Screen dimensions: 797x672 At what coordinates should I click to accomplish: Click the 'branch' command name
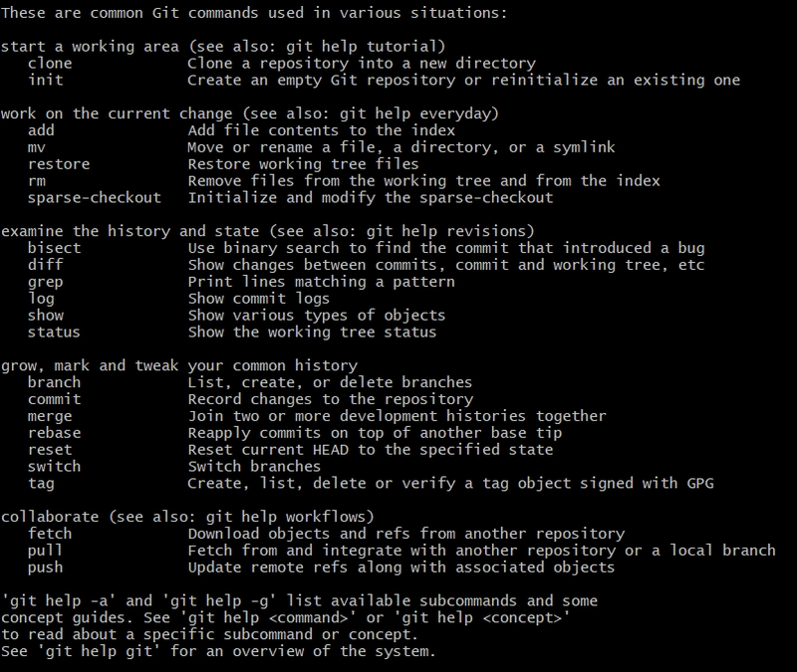(55, 382)
